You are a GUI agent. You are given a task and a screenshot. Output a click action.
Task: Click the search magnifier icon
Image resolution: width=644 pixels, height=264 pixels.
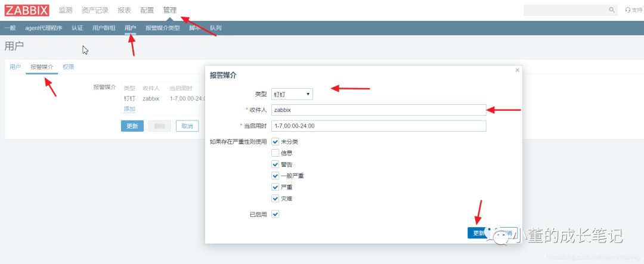(x=612, y=10)
